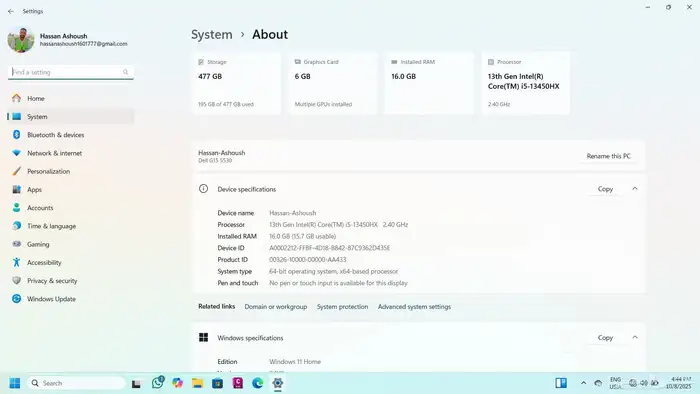Show hidden system tray icons
The width and height of the screenshot is (700, 394).
(583, 383)
